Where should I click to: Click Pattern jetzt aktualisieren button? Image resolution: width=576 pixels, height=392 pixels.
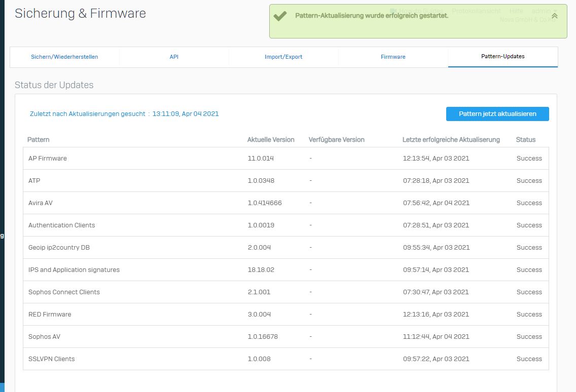click(x=497, y=114)
